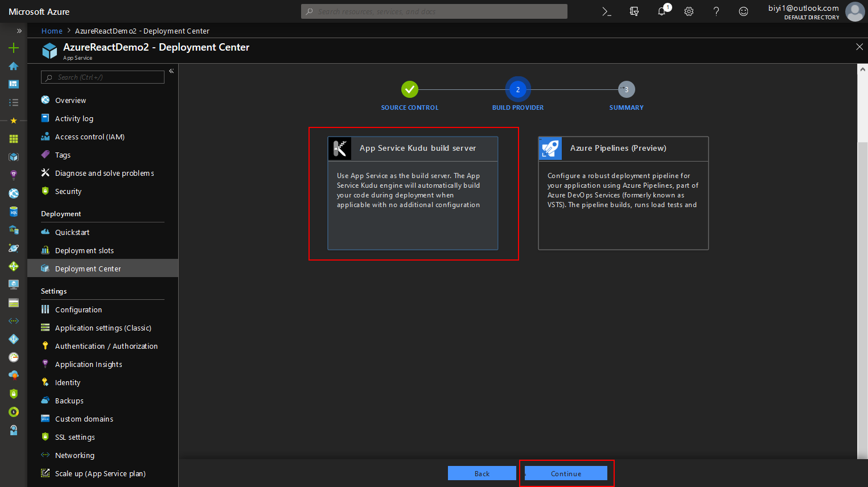Open All services list icon in far-left bar
This screenshot has width=868, height=487.
pyautogui.click(x=14, y=102)
